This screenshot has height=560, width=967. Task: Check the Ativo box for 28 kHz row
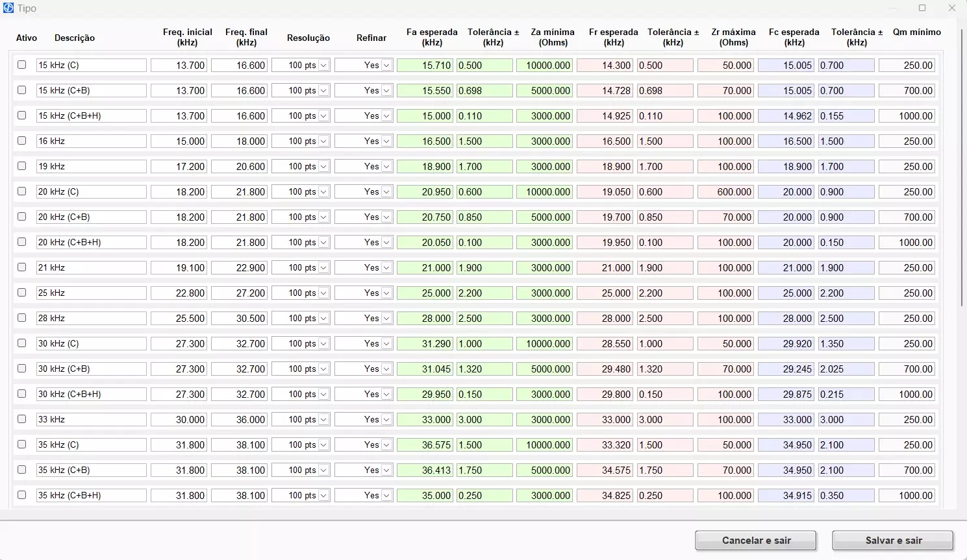22,318
